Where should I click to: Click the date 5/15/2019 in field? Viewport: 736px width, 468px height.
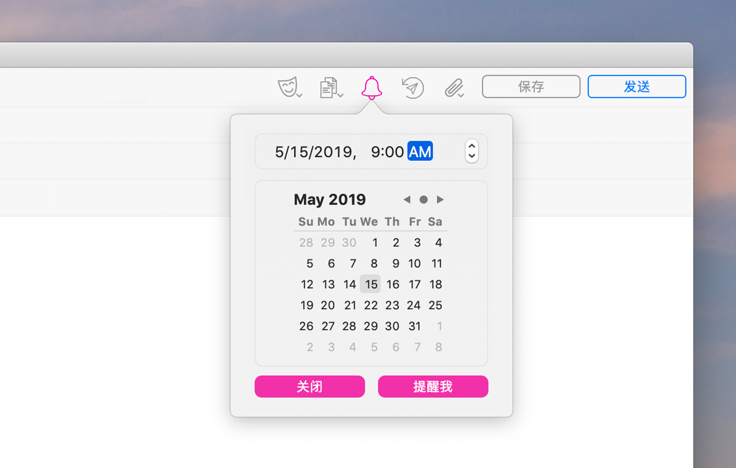314,152
